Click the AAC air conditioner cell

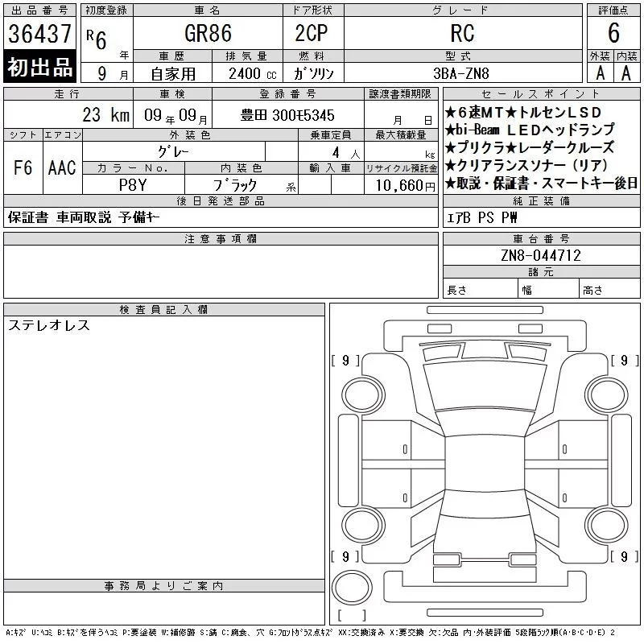tap(61, 167)
